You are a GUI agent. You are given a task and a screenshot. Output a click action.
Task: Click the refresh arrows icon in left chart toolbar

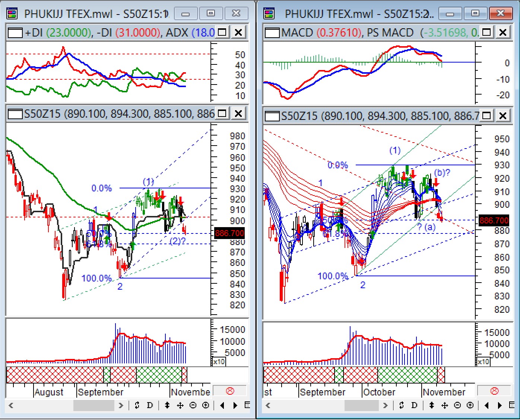(137, 405)
